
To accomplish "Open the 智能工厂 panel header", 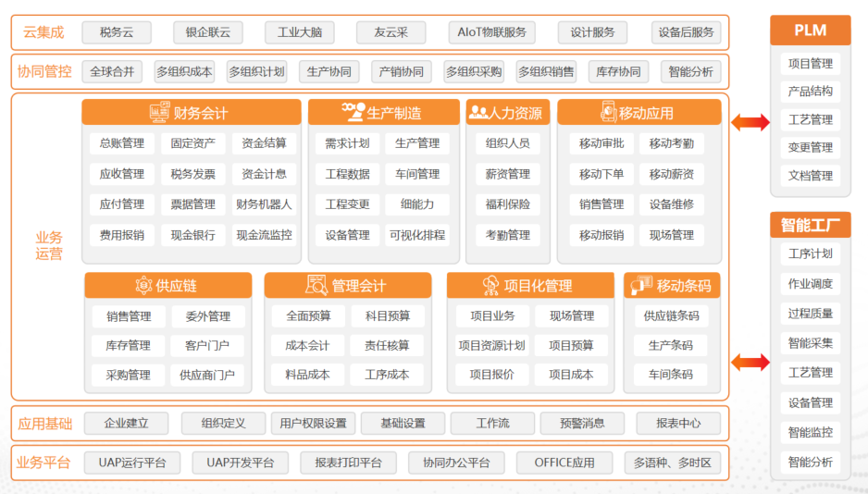I will 810,225.
